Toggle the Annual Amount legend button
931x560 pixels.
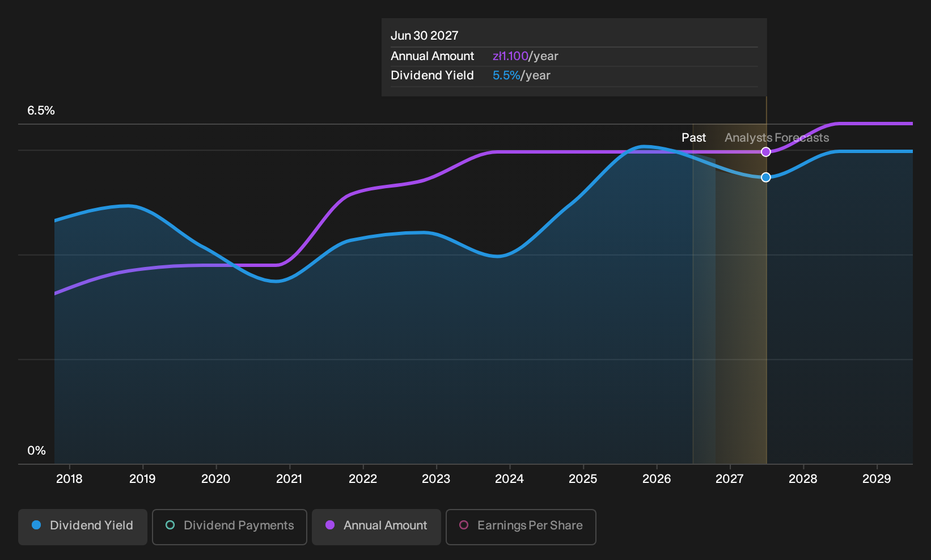pos(376,527)
